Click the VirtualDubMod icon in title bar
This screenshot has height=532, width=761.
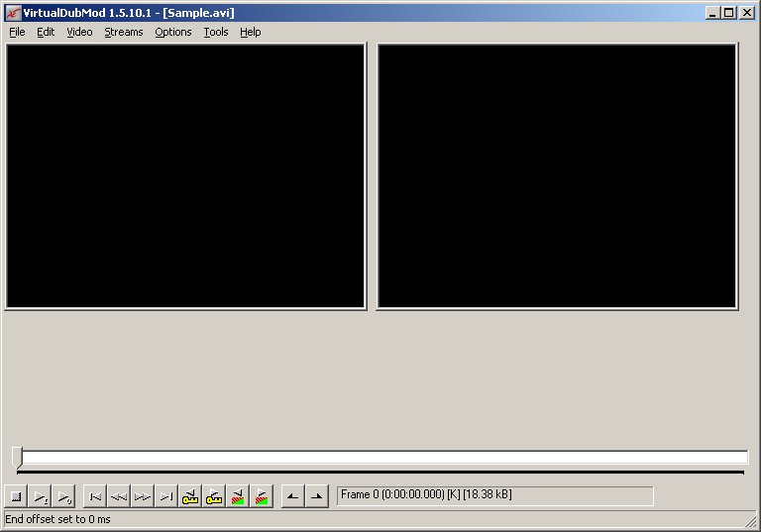(13, 13)
